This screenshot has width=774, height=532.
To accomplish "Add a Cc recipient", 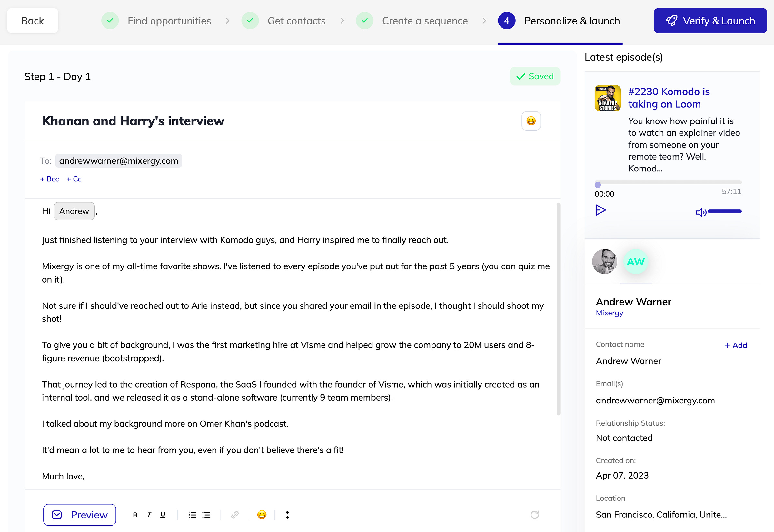I will tap(74, 179).
